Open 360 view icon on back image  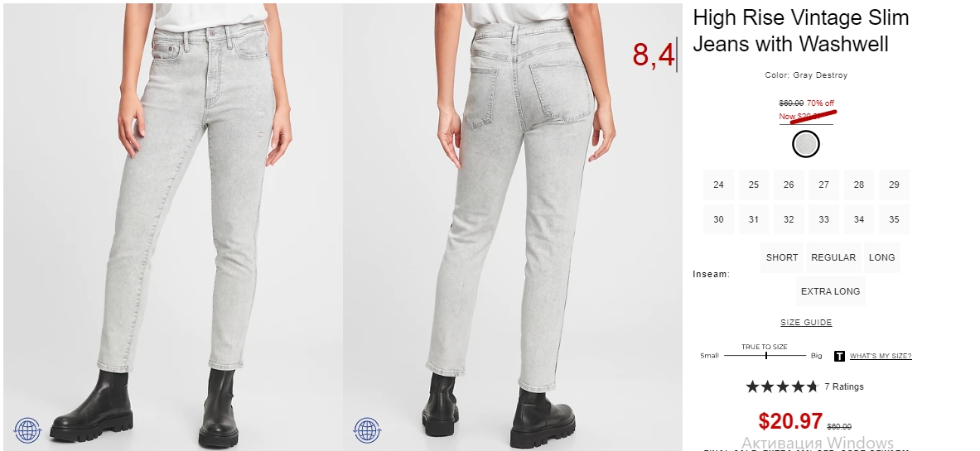[368, 430]
